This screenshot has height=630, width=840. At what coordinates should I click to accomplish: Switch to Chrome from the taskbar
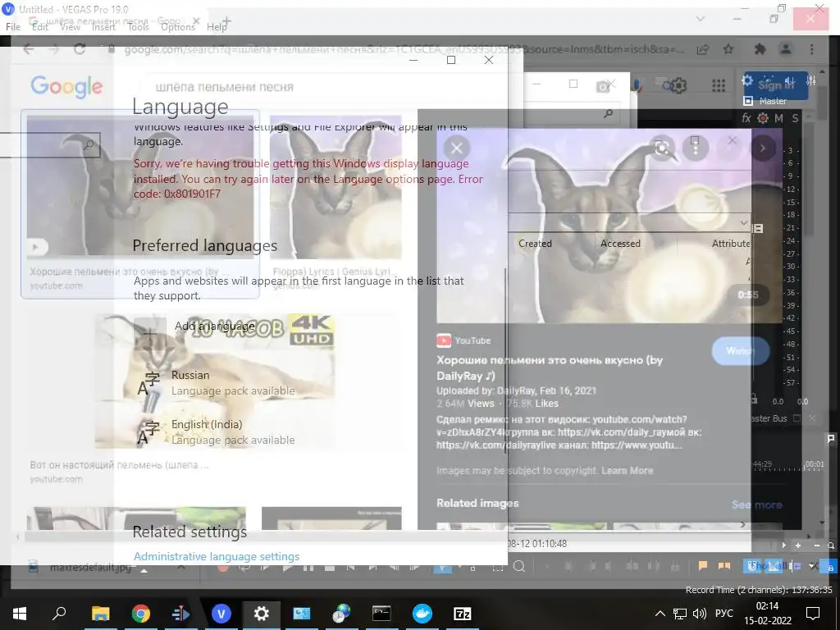(140, 614)
